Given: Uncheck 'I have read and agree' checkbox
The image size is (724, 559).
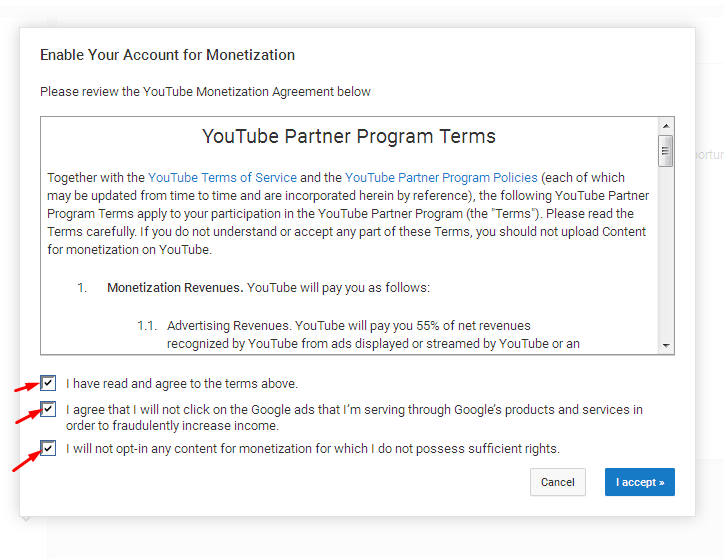Looking at the screenshot, I should [x=48, y=383].
